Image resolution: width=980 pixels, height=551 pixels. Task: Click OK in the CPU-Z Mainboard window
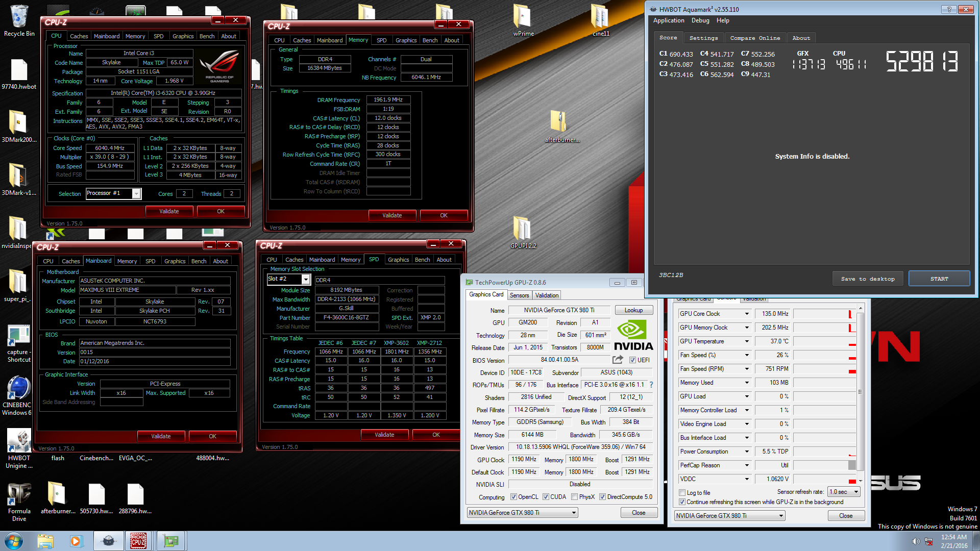click(212, 436)
